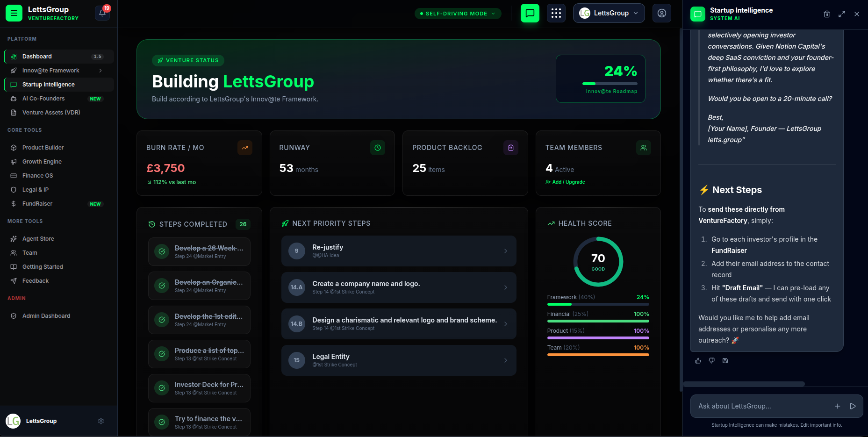
Task: Open the green chat assistant icon
Action: [530, 13]
